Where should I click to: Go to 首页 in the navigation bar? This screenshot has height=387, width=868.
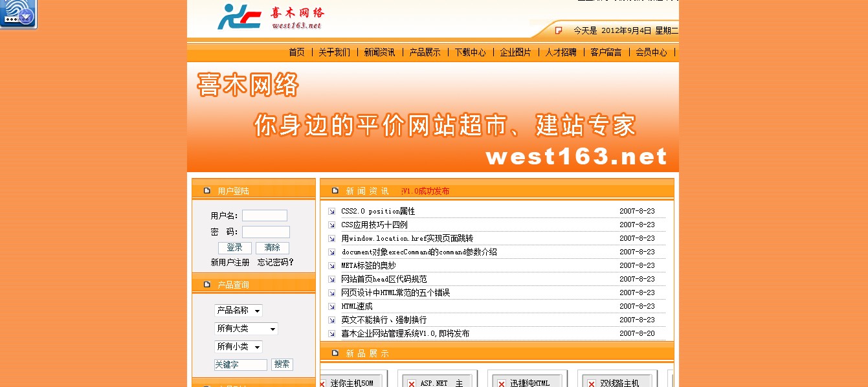(296, 52)
